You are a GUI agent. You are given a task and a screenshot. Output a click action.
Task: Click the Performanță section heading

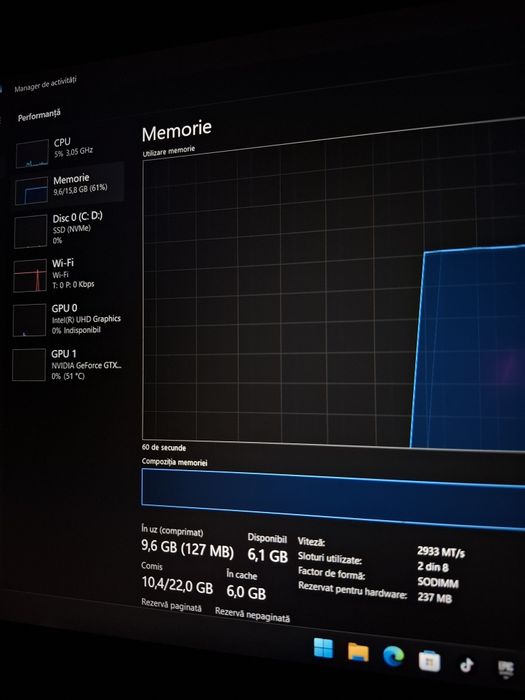(x=39, y=115)
